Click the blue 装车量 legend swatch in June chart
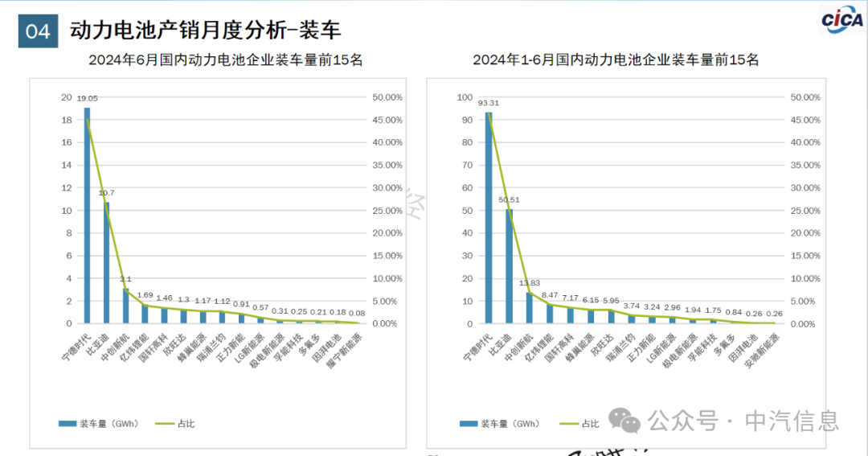The width and height of the screenshot is (868, 456). coord(68,424)
